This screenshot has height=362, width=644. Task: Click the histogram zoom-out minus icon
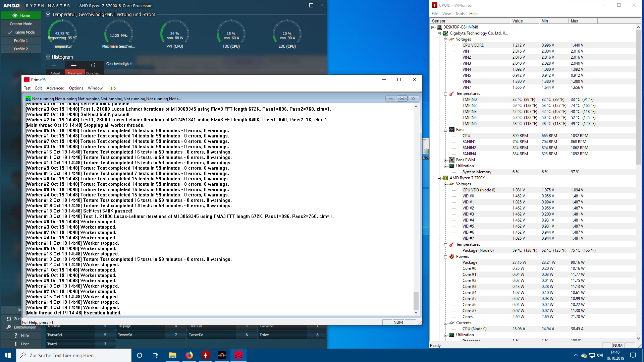[x=73, y=65]
